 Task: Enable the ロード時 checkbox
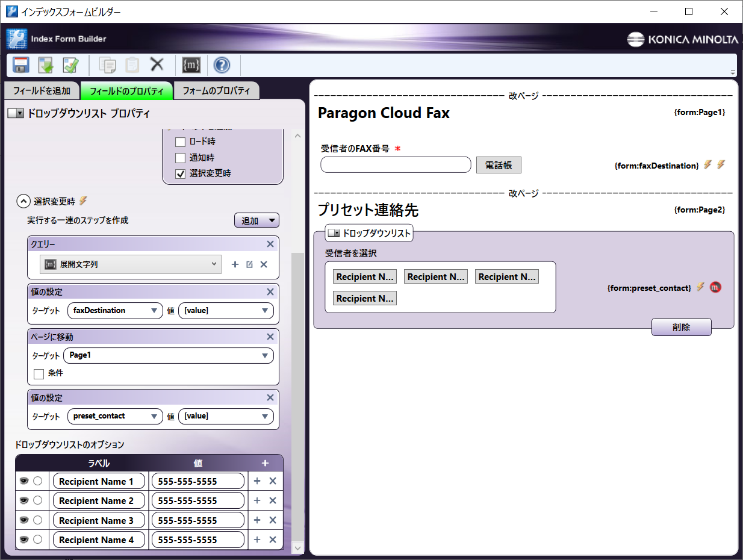click(x=180, y=142)
